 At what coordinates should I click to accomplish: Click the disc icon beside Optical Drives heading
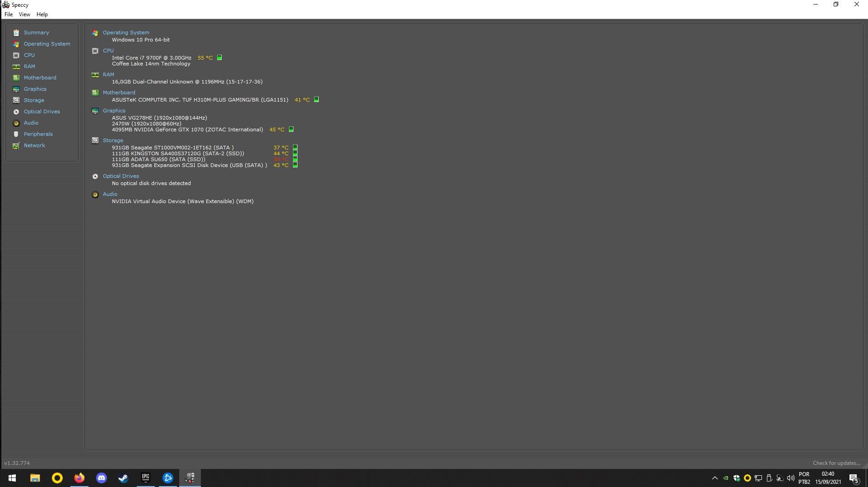pyautogui.click(x=95, y=176)
